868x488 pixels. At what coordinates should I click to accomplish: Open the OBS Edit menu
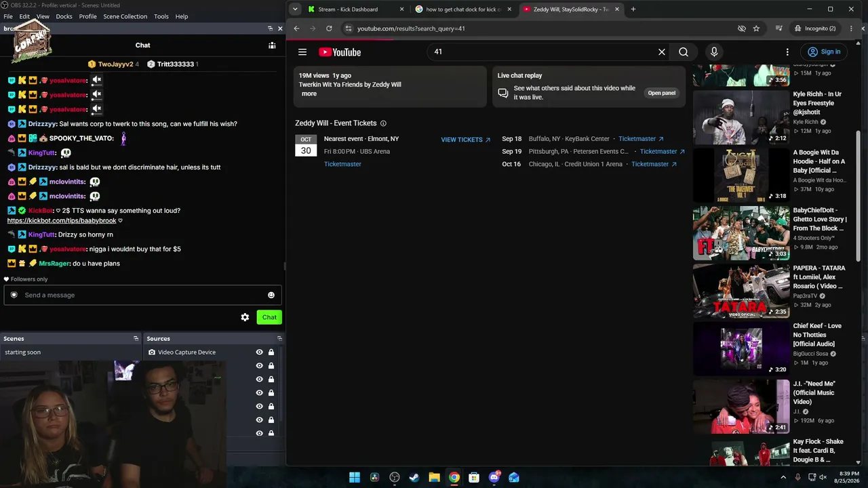pos(24,16)
